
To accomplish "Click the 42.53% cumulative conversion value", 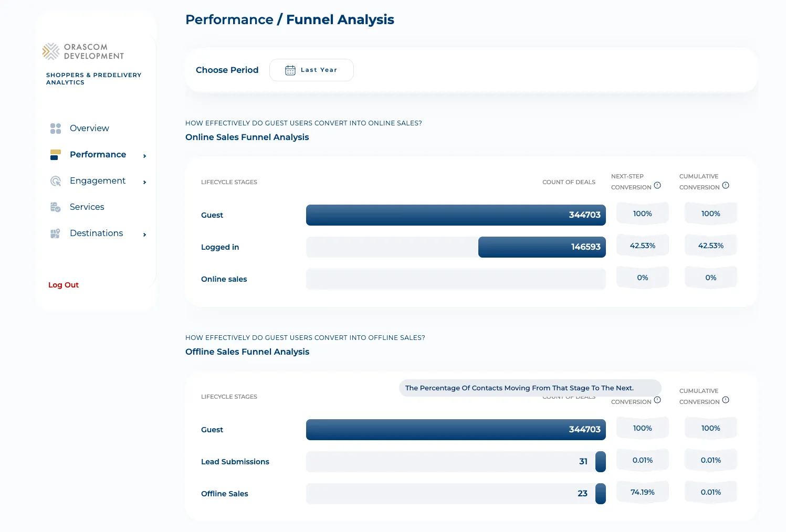I will (711, 246).
